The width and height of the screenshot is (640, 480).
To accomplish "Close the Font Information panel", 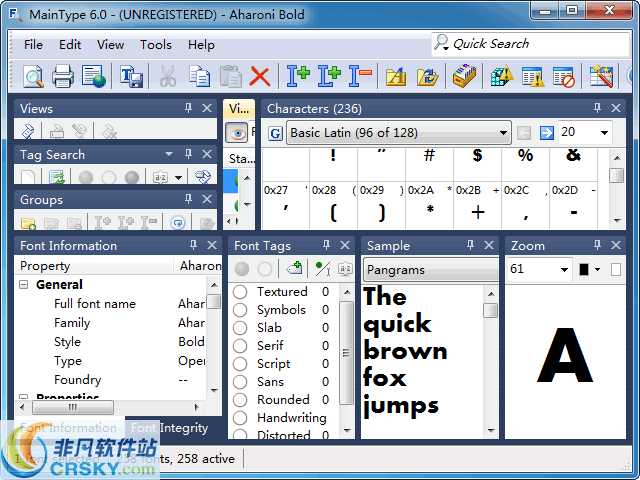I will coord(212,245).
